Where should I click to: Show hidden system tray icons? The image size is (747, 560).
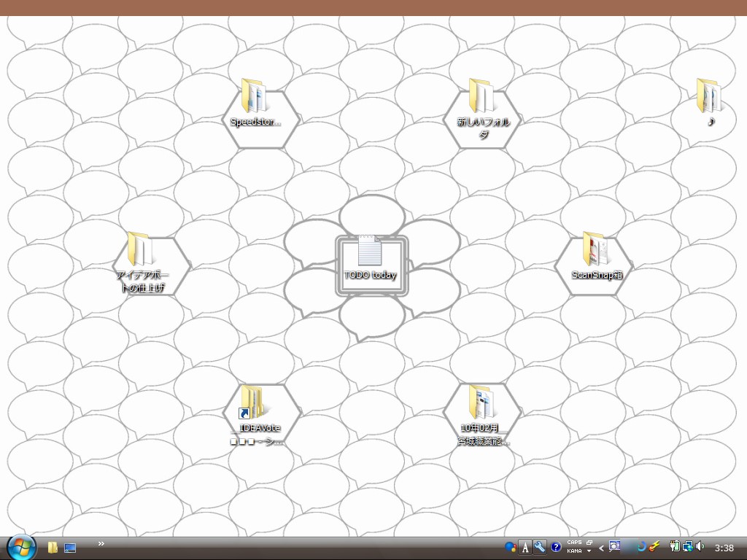point(602,548)
